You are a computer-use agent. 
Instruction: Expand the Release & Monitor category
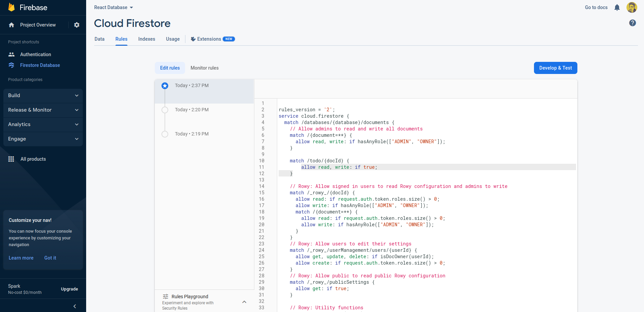(43, 110)
